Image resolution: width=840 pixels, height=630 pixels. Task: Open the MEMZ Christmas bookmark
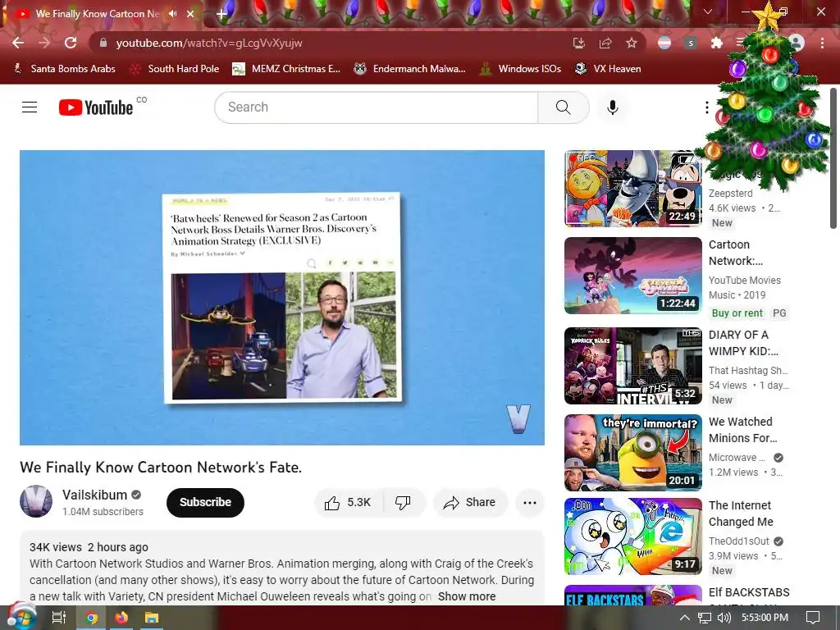pos(286,69)
